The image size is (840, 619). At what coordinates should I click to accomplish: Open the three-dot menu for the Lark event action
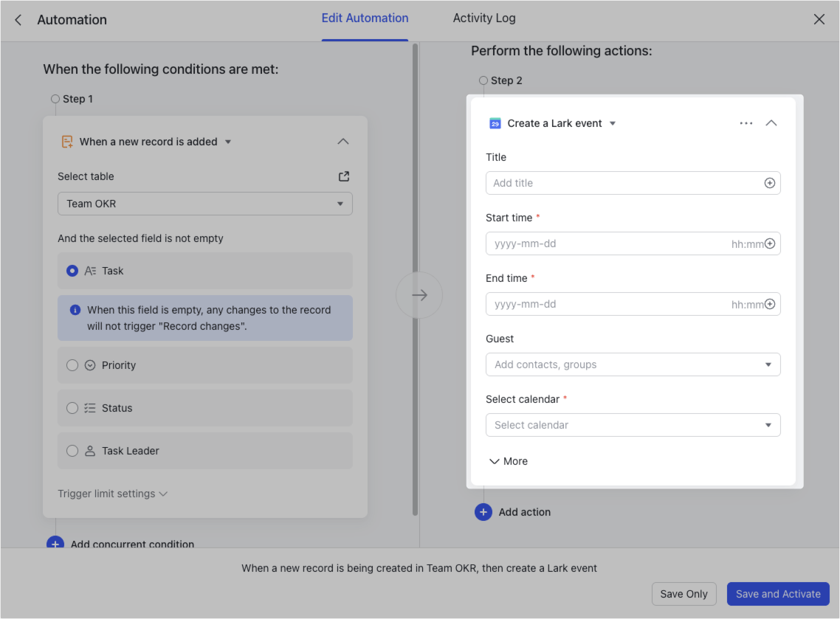(x=746, y=123)
